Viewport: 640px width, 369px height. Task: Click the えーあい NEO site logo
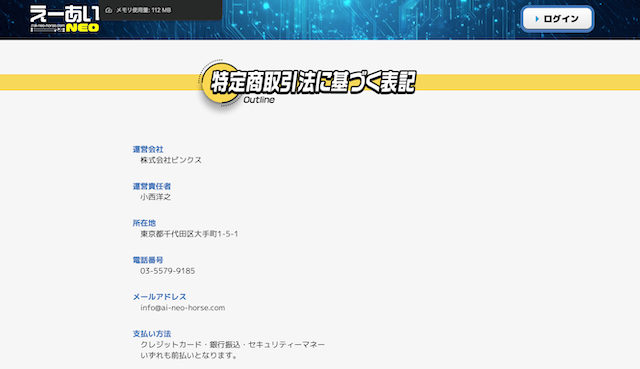pyautogui.click(x=64, y=19)
